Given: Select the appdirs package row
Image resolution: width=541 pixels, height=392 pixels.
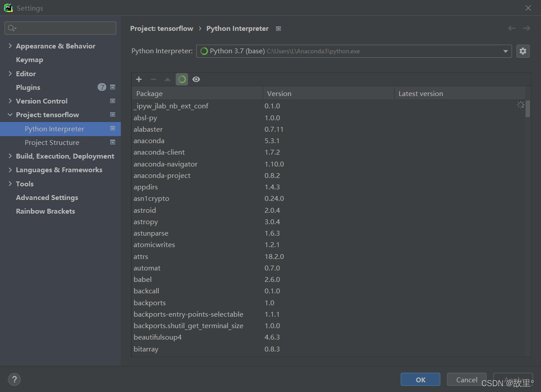Looking at the screenshot, I should pos(328,187).
